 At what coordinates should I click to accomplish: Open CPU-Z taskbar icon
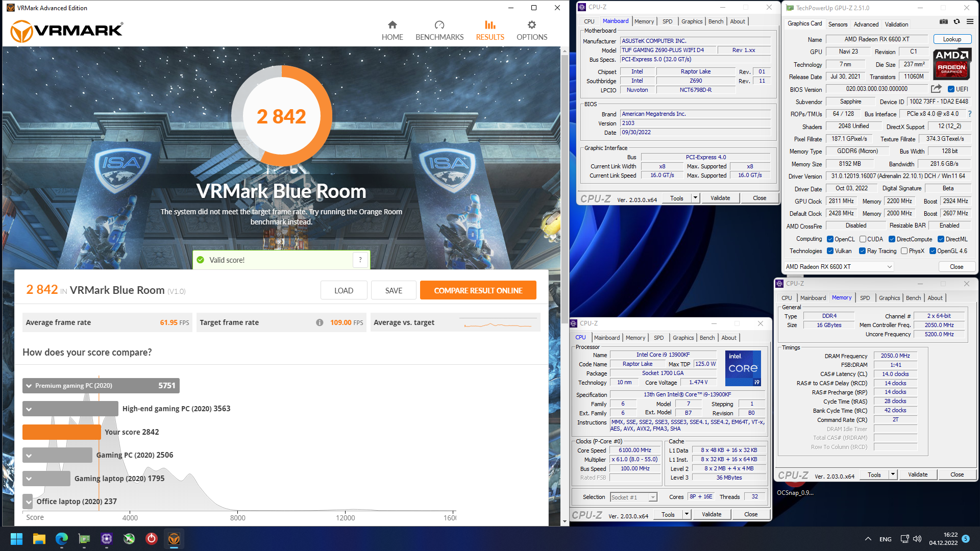[107, 539]
